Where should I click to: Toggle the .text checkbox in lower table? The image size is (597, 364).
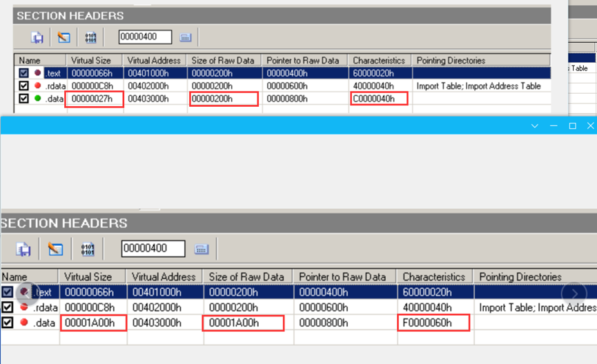coord(7,292)
